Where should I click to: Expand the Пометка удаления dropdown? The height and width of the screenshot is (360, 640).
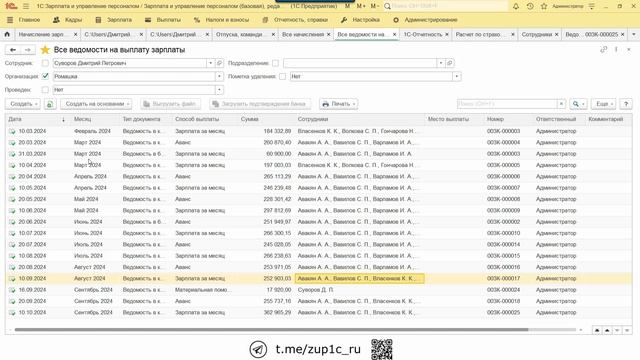point(457,76)
